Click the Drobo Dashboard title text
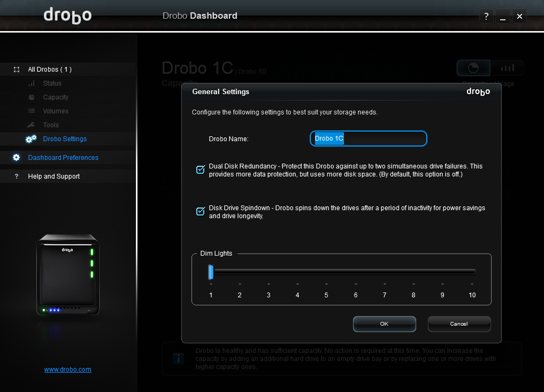The height and width of the screenshot is (392, 544). point(200,16)
